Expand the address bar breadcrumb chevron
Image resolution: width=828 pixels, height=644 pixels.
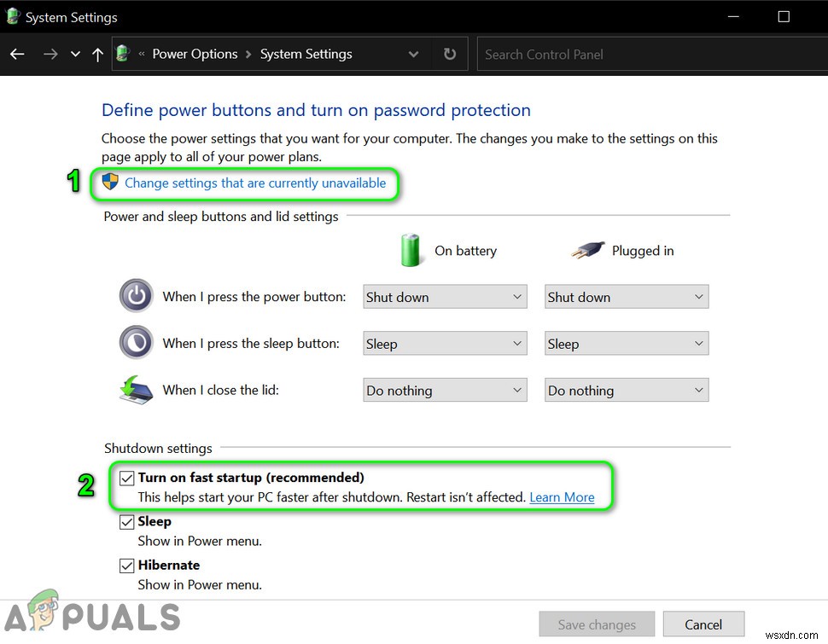tap(413, 54)
